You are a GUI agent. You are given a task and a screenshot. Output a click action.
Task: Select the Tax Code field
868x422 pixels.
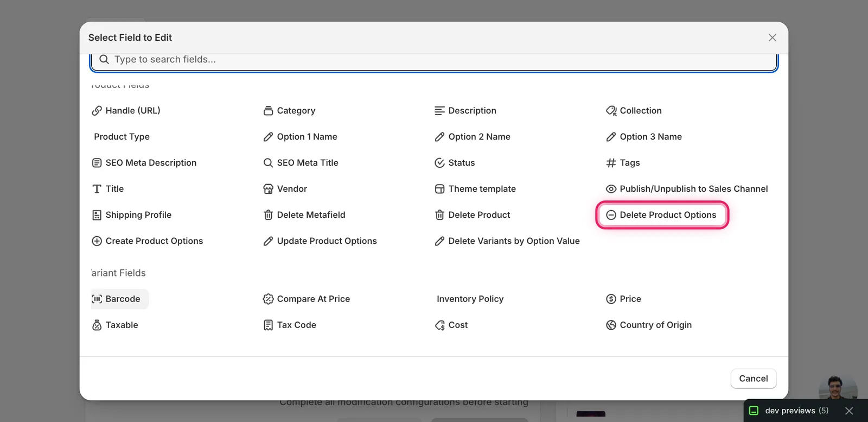[290, 325]
